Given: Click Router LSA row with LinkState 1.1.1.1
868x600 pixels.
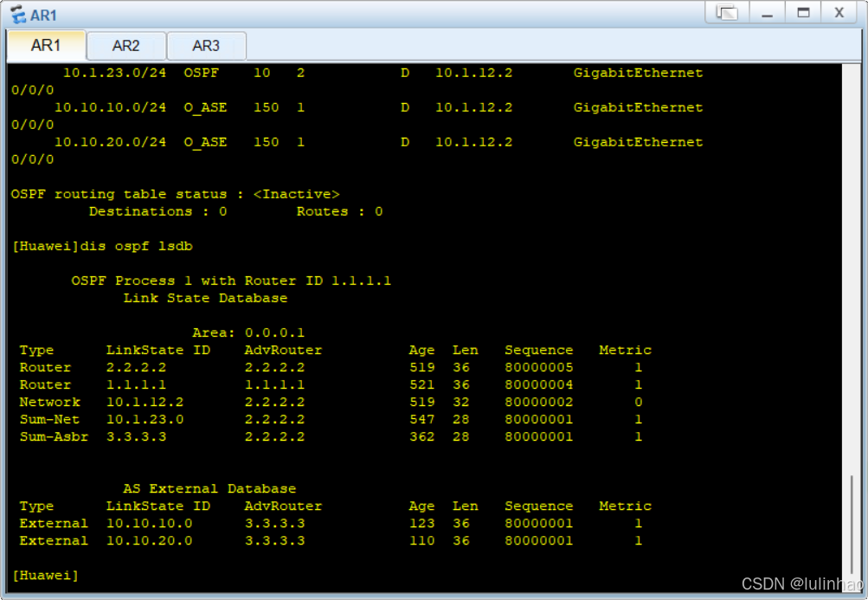Looking at the screenshot, I should [331, 384].
